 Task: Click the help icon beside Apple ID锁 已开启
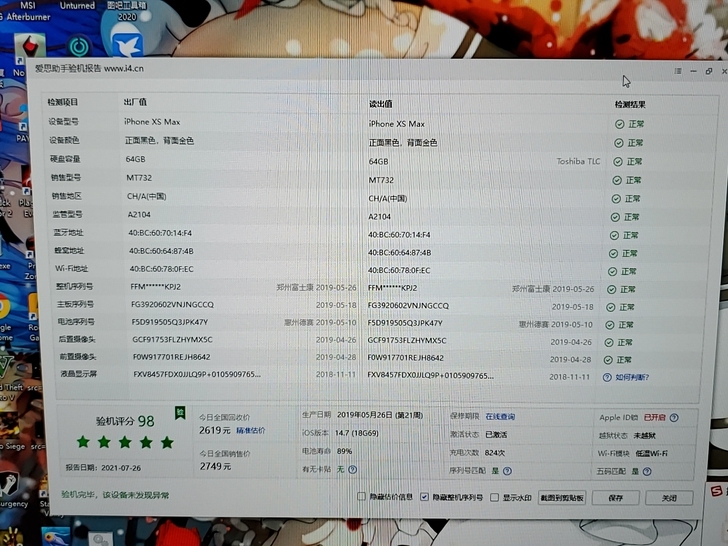[674, 417]
